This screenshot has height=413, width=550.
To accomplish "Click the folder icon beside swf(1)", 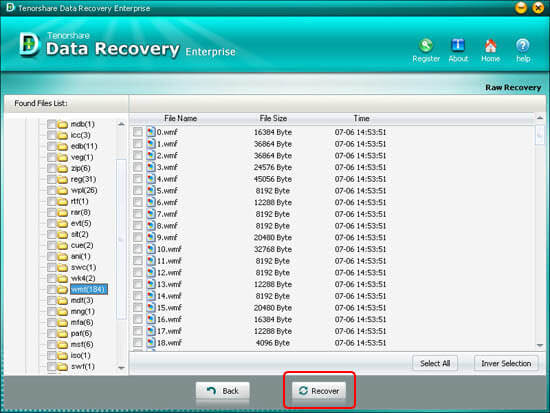I will pos(62,367).
